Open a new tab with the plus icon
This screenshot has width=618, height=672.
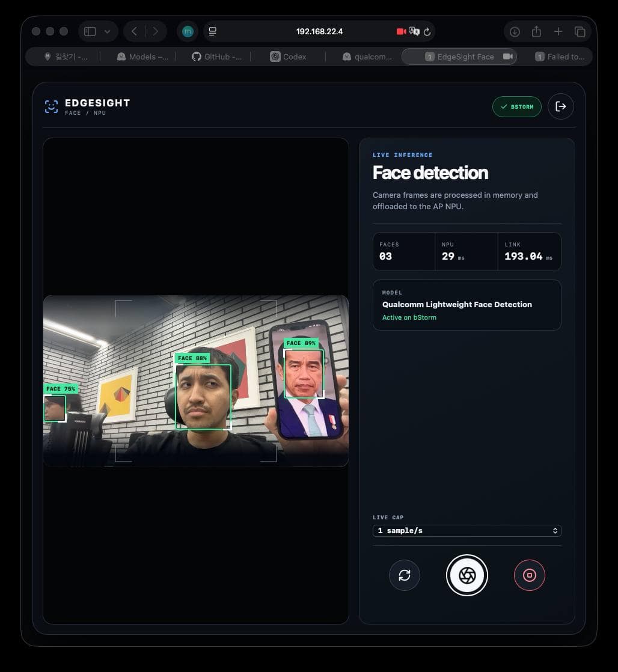click(558, 31)
